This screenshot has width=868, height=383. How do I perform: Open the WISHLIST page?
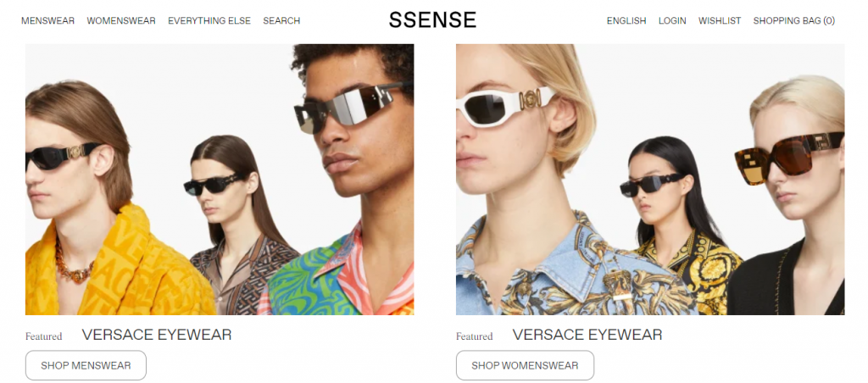tap(720, 21)
